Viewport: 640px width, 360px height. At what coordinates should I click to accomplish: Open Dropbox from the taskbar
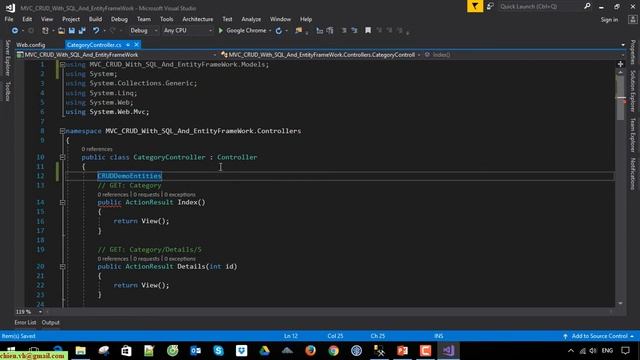[x=242, y=351]
